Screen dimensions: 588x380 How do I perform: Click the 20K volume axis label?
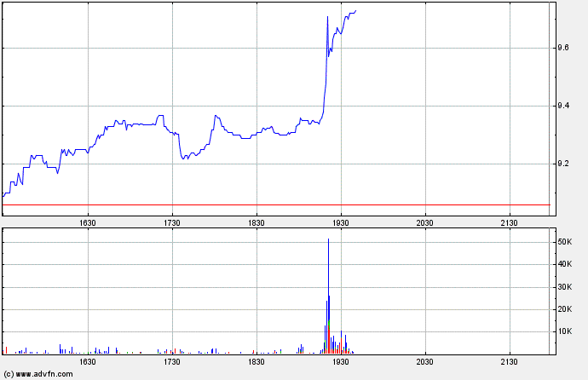pos(565,309)
